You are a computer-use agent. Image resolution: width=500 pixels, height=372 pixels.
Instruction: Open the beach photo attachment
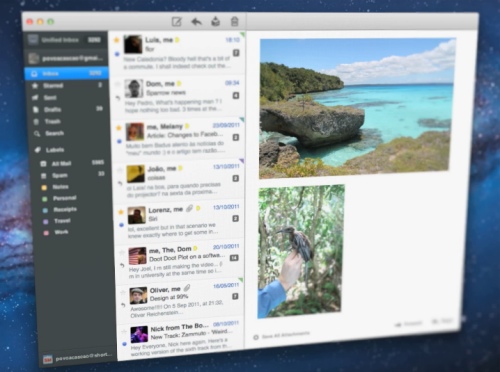click(x=357, y=107)
